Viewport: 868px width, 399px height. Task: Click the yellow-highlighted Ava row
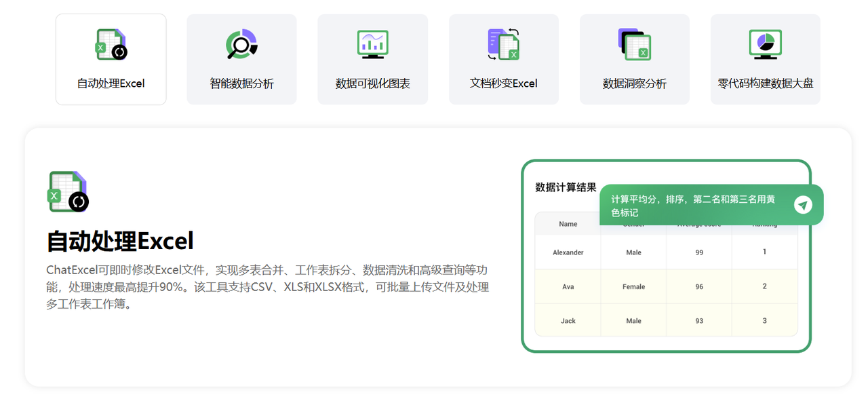tap(666, 286)
